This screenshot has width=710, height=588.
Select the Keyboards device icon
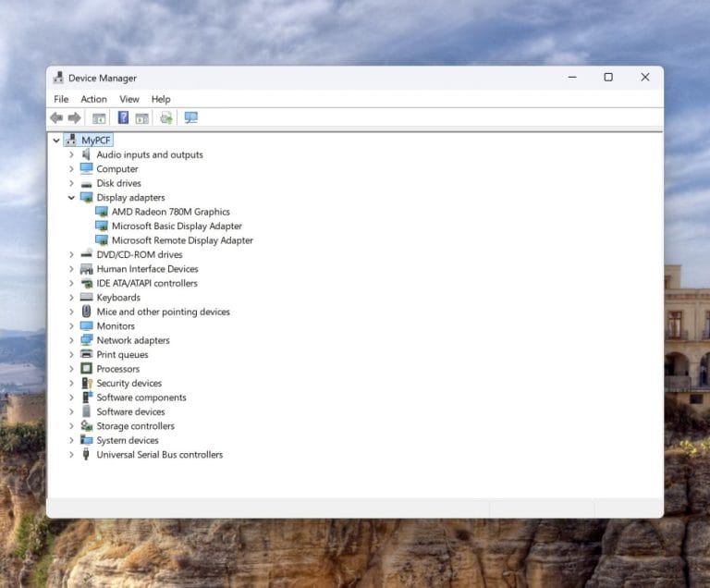[87, 298]
